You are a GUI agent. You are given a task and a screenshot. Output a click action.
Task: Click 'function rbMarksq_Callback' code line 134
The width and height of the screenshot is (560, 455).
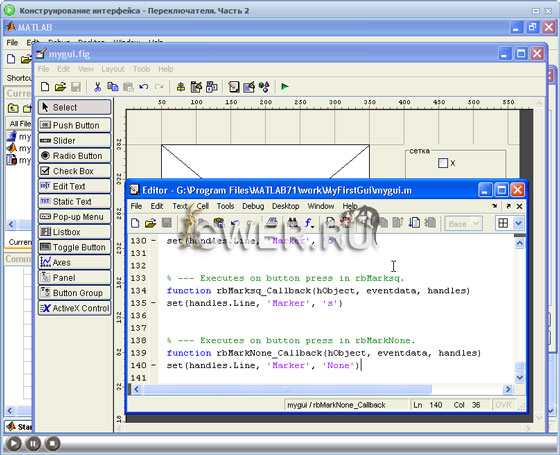click(318, 291)
